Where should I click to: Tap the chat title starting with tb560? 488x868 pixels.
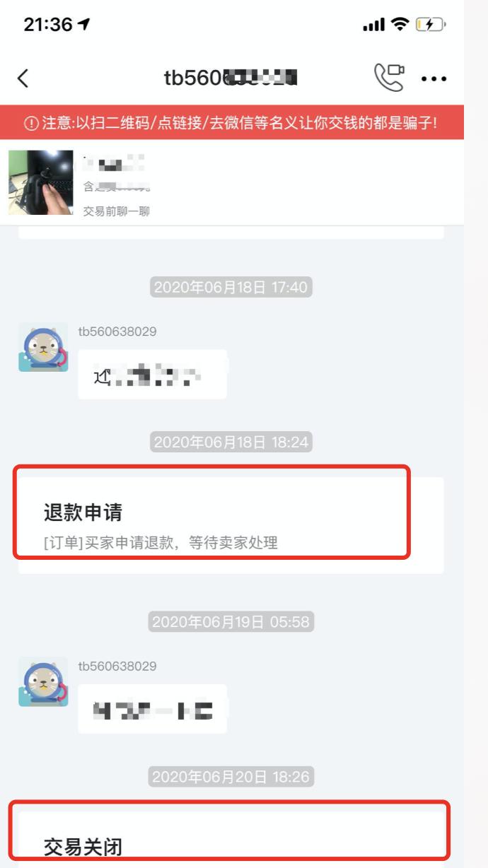pyautogui.click(x=231, y=78)
